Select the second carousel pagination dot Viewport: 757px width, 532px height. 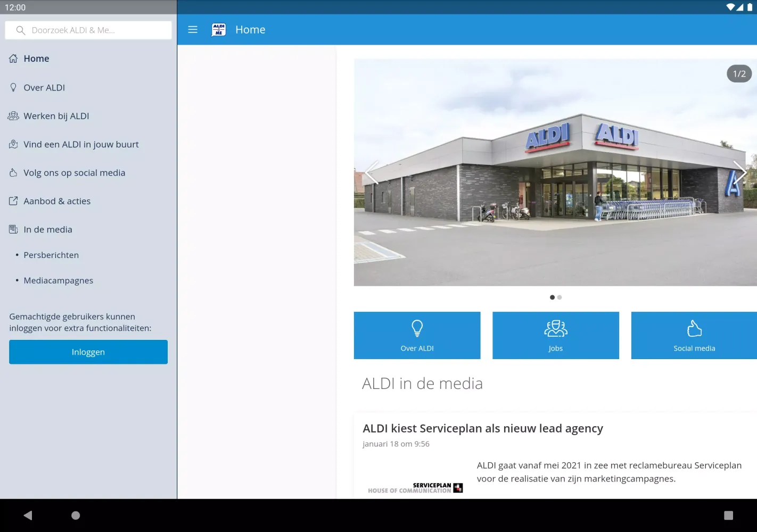(559, 297)
